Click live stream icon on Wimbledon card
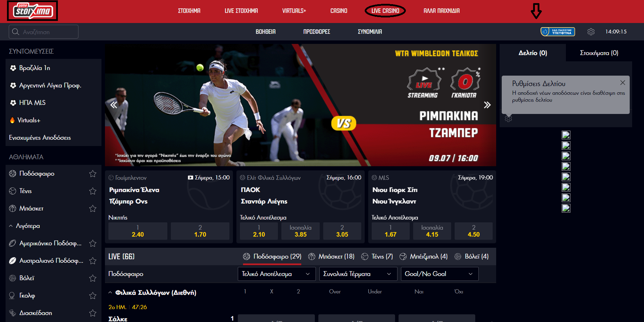The width and height of the screenshot is (644, 322). (190, 178)
